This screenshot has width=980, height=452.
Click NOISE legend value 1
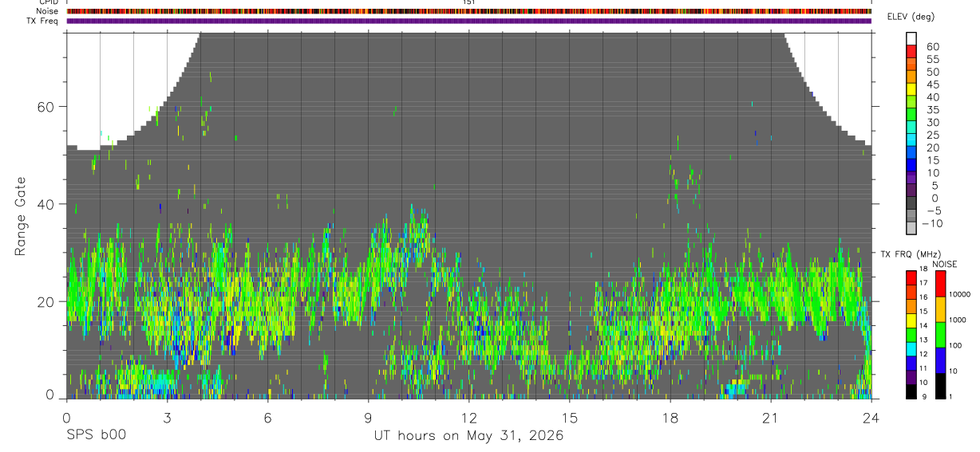[x=951, y=396]
